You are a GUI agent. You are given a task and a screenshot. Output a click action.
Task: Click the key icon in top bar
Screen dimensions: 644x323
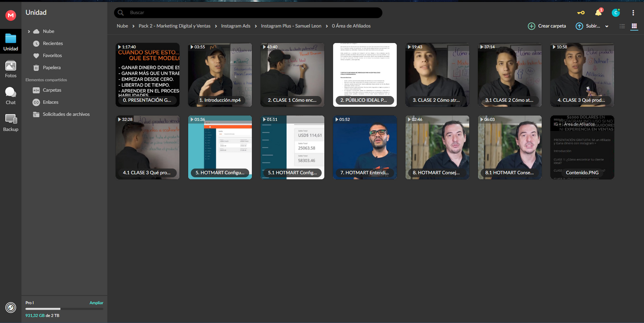coord(581,13)
